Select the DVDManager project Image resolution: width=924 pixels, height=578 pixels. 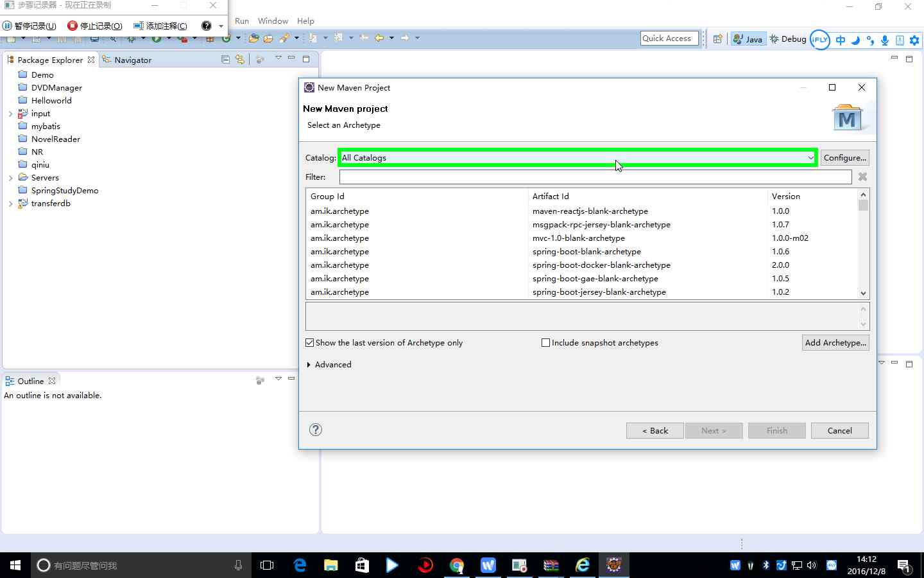(x=50, y=87)
